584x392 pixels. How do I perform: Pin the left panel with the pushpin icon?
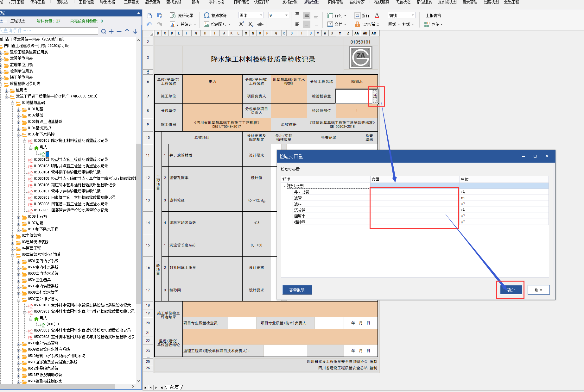tap(138, 13)
